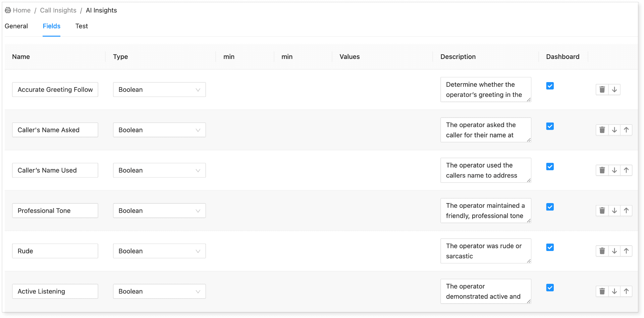Image resolution: width=644 pixels, height=318 pixels.
Task: Edit description 'The operator was rude or sarcastic'
Action: pos(486,251)
